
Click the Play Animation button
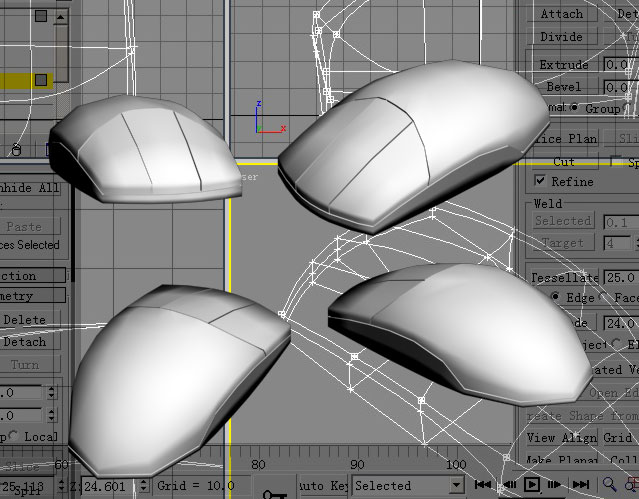(533, 486)
